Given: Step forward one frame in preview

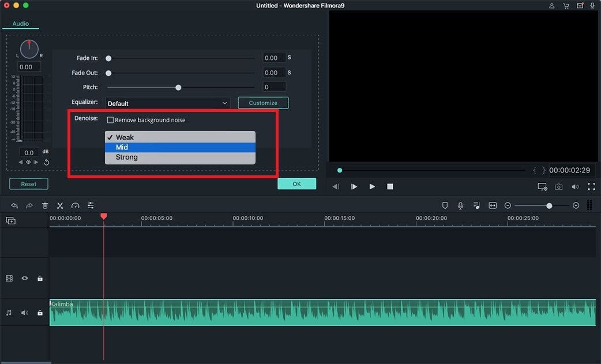Looking at the screenshot, I should 354,186.
